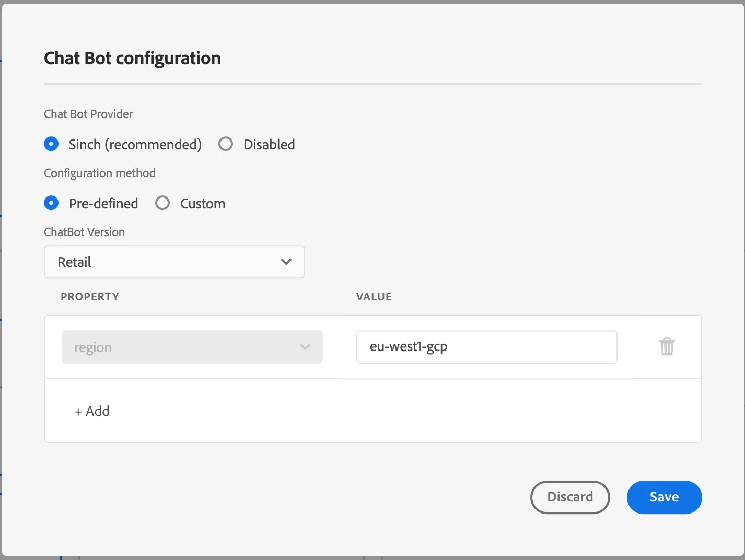The width and height of the screenshot is (745, 560).
Task: Click the eu-west1-gcp value input field
Action: [x=487, y=347]
